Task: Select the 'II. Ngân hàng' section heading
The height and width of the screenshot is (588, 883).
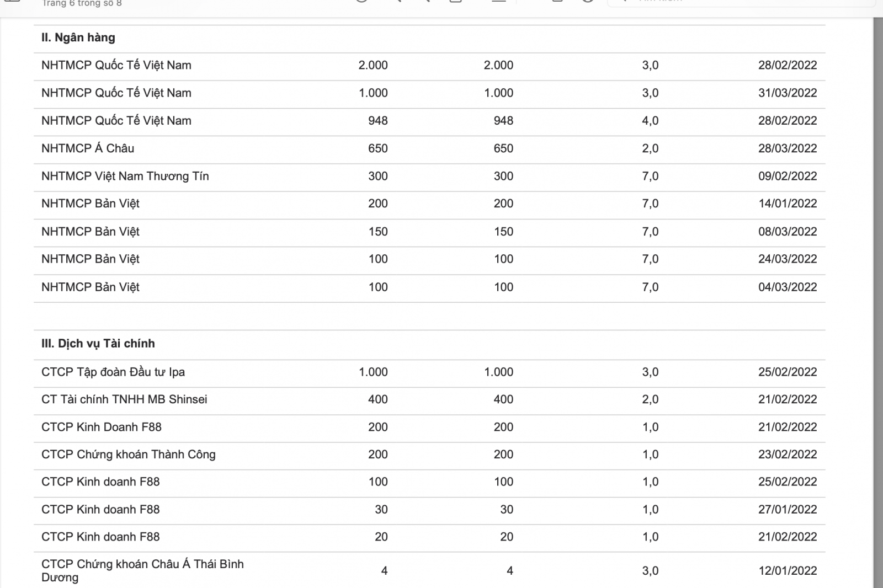Action: tap(78, 38)
